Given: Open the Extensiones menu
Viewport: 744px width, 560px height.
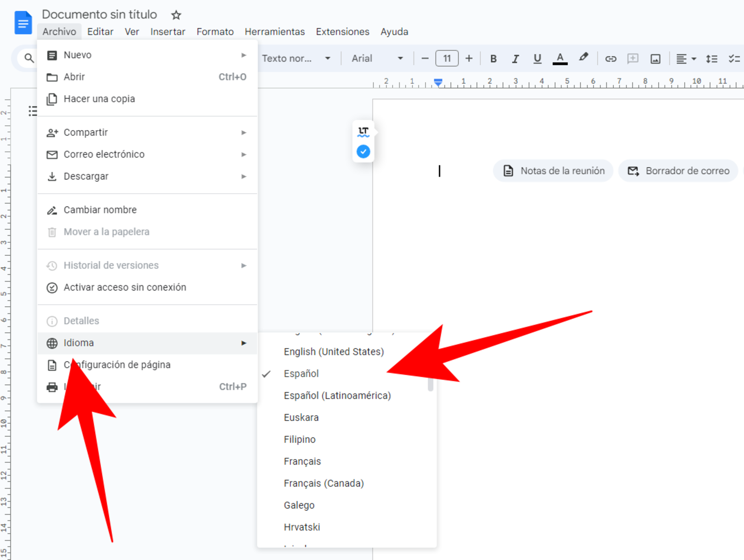Looking at the screenshot, I should click(x=343, y=32).
